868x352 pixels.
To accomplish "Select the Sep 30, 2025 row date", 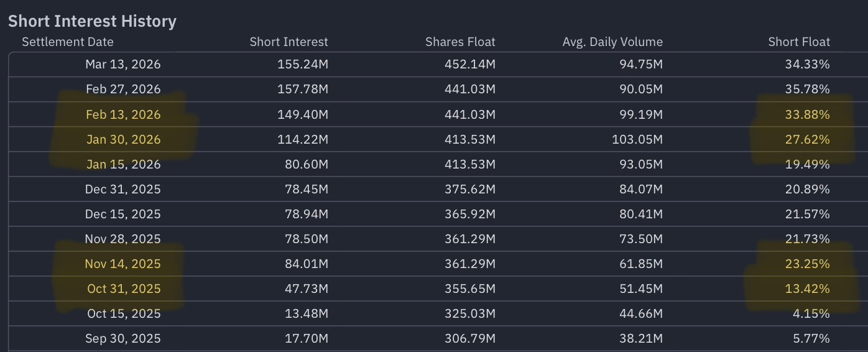I will coord(123,338).
